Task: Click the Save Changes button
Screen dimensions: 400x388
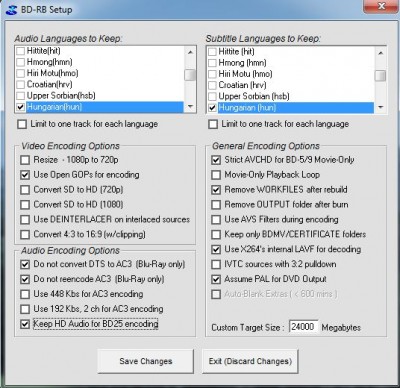Action: 146,361
